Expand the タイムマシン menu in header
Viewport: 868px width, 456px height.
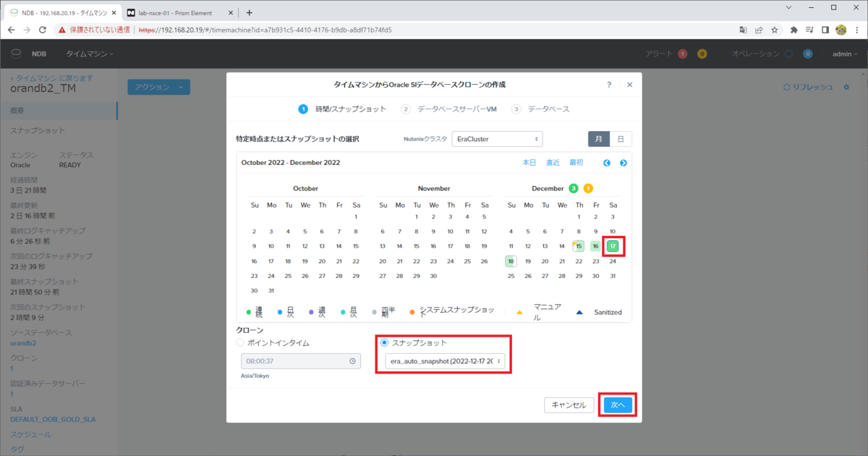click(90, 54)
